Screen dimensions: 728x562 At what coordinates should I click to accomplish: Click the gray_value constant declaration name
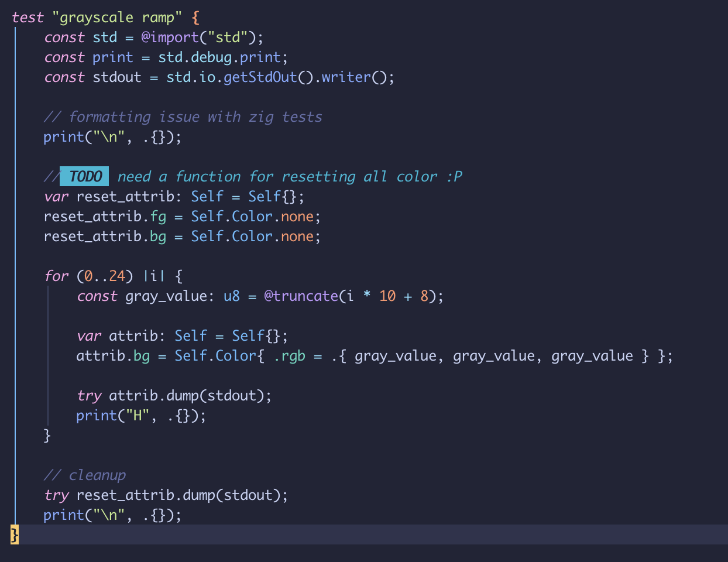(x=166, y=296)
